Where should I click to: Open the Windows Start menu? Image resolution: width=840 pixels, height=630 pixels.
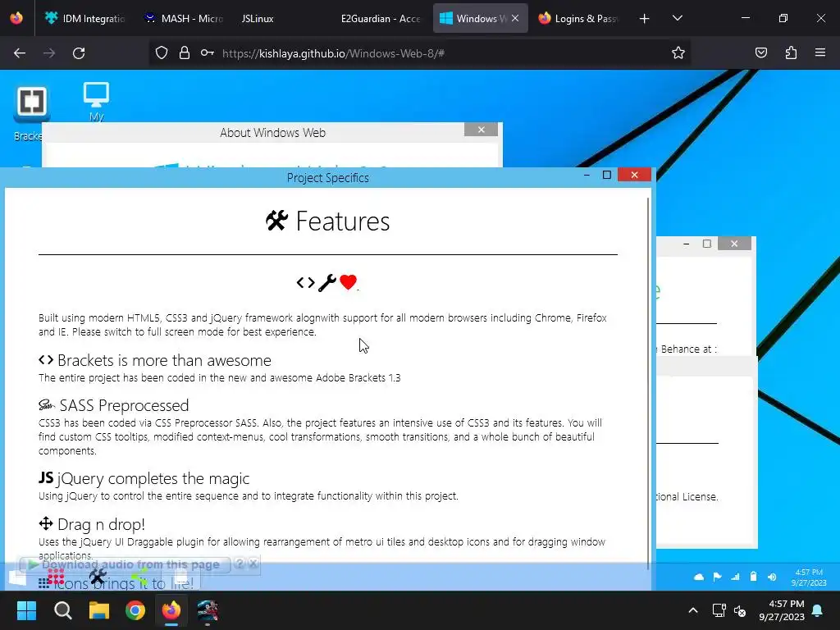pos(26,610)
